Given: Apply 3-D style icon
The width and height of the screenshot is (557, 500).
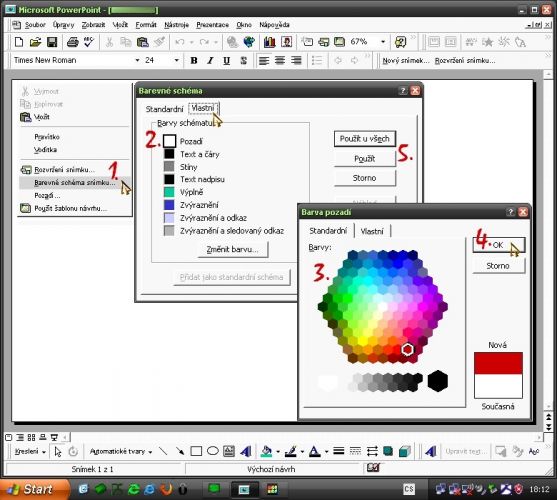Looking at the screenshot, I should pos(405,451).
